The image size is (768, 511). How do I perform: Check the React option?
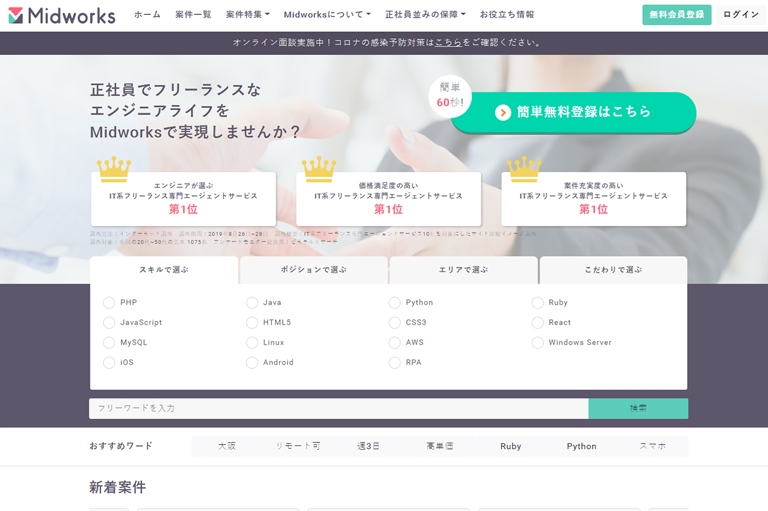[x=537, y=322]
